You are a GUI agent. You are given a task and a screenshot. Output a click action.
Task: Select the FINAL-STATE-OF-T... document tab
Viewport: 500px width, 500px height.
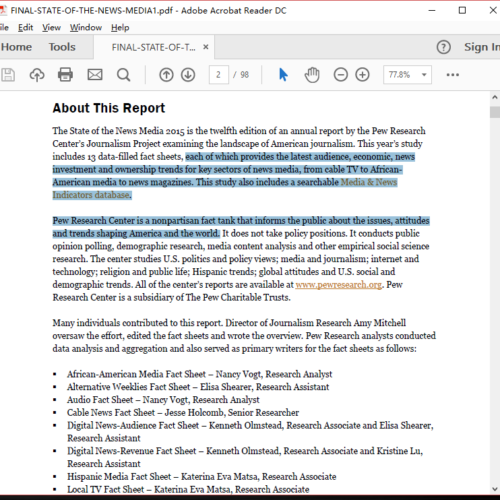click(154, 47)
